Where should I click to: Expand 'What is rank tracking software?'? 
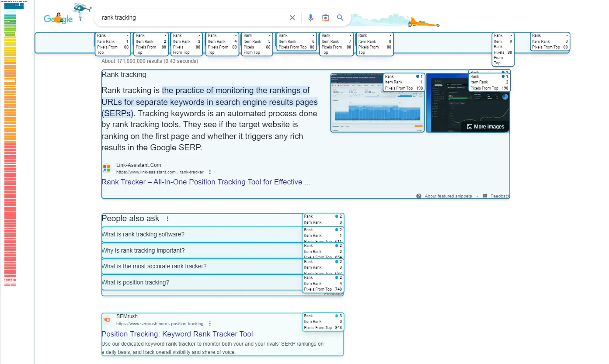coord(223,235)
